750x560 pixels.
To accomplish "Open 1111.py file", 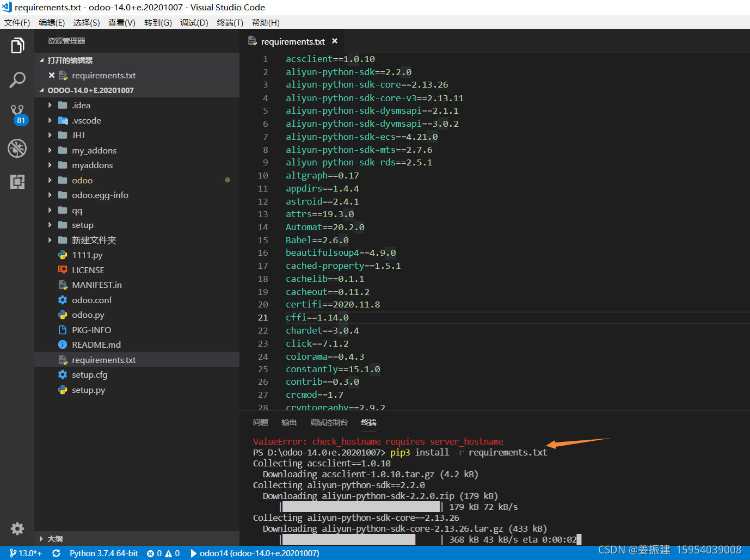I will (137, 255).
